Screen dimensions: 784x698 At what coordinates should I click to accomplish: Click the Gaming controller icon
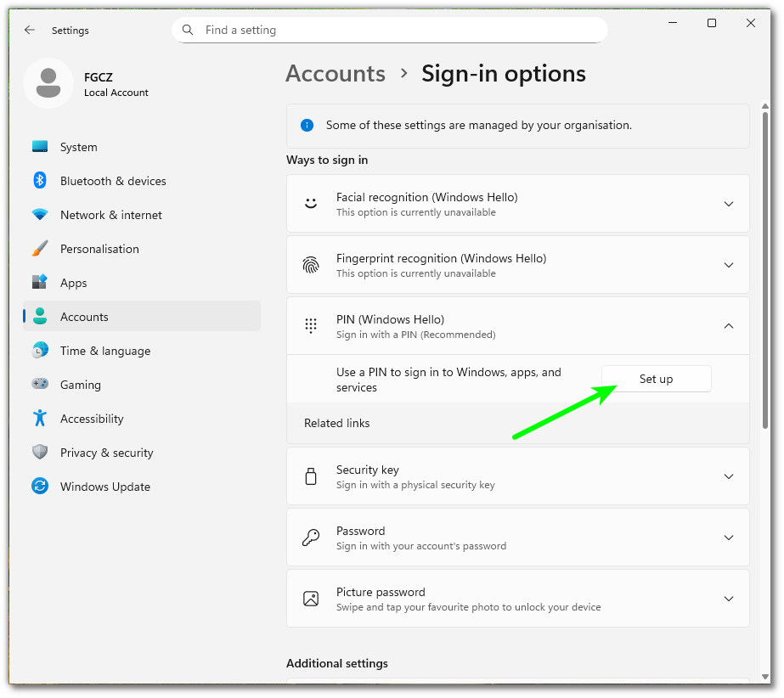point(40,384)
